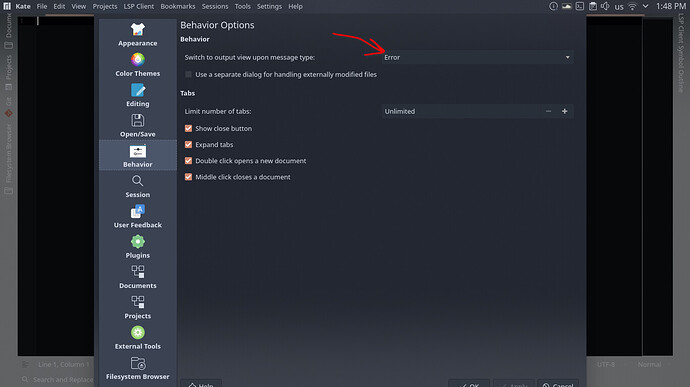Open the Documents settings page
690x387 pixels.
[x=138, y=278]
